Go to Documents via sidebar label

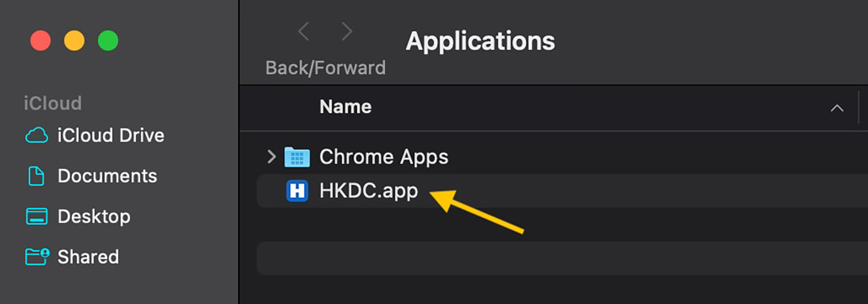[x=107, y=176]
